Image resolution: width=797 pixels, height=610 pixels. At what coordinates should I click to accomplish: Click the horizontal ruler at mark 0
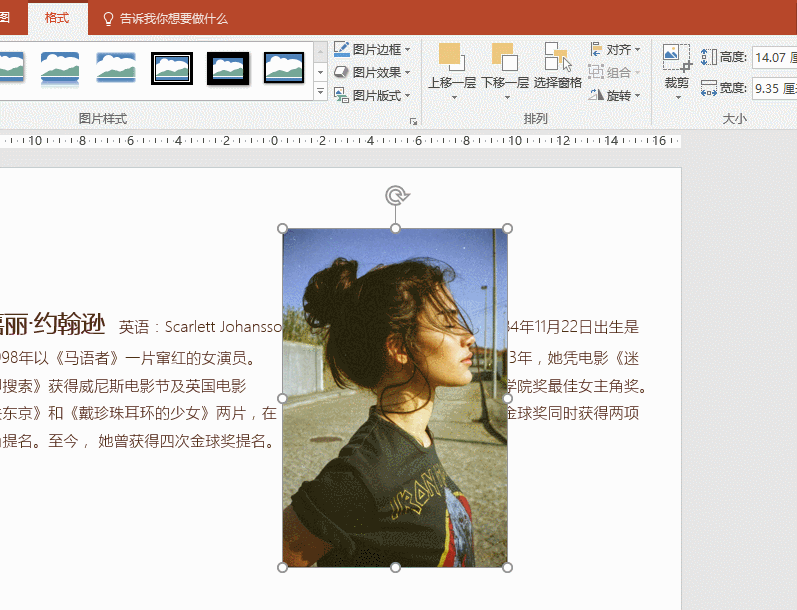pyautogui.click(x=274, y=140)
